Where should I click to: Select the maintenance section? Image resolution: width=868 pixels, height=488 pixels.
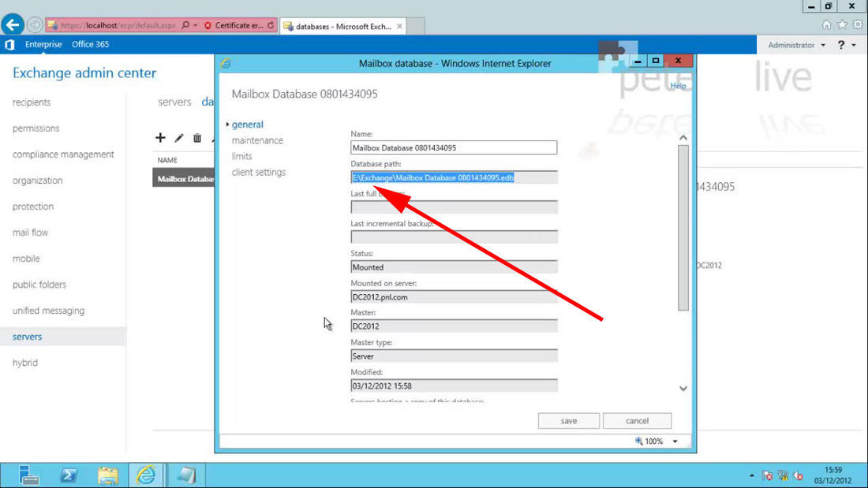tap(257, 140)
